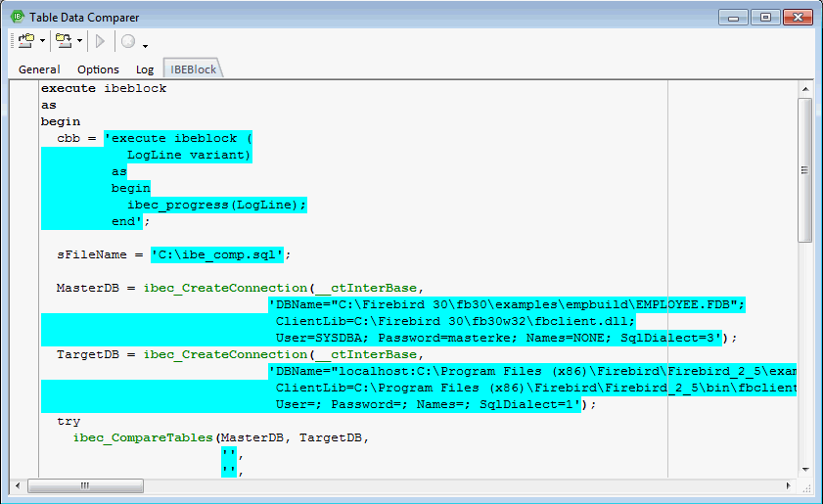Open the Load configuration dropdown arrow
This screenshot has width=823, height=504.
tap(42, 41)
